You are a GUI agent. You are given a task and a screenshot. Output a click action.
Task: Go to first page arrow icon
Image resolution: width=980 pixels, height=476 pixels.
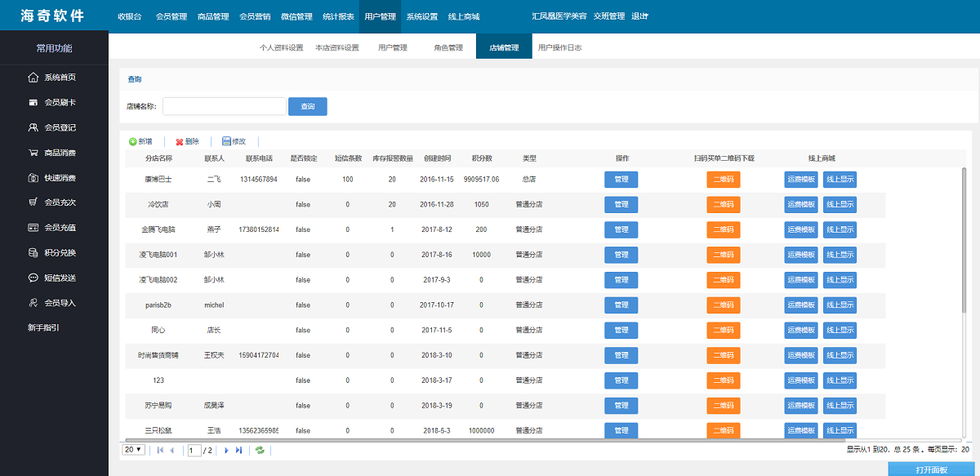(x=160, y=450)
